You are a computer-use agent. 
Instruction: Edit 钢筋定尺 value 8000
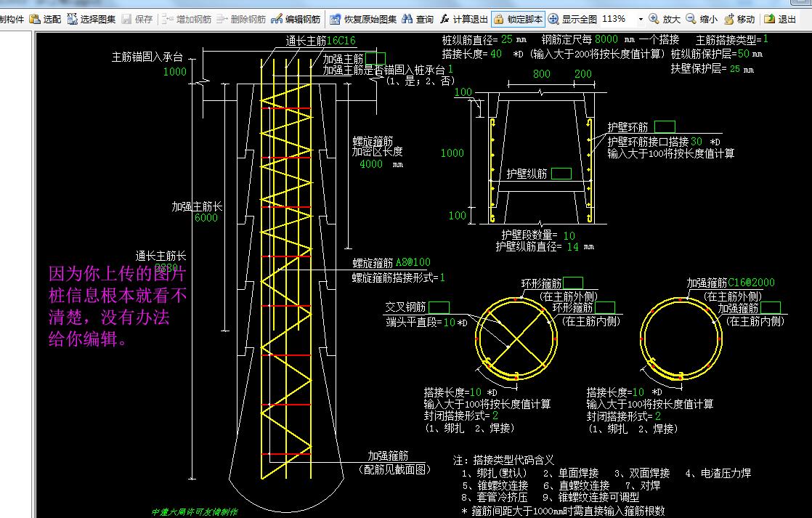coord(606,39)
